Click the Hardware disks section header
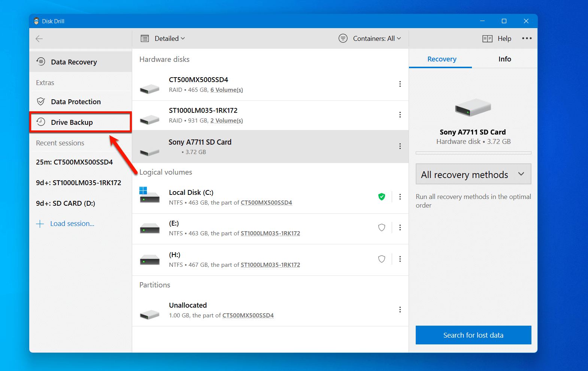The height and width of the screenshot is (371, 588). point(164,59)
